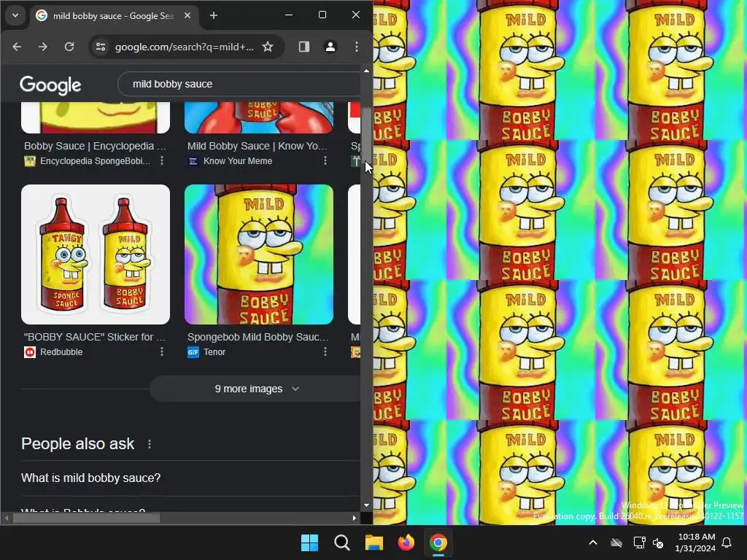
Task: Click the Chrome forward arrow button
Action: click(43, 47)
